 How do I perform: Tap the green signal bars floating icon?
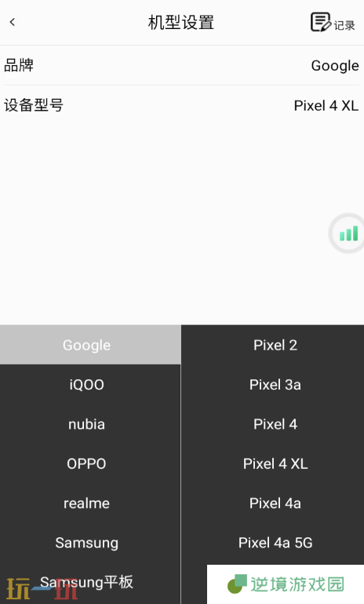pos(348,233)
